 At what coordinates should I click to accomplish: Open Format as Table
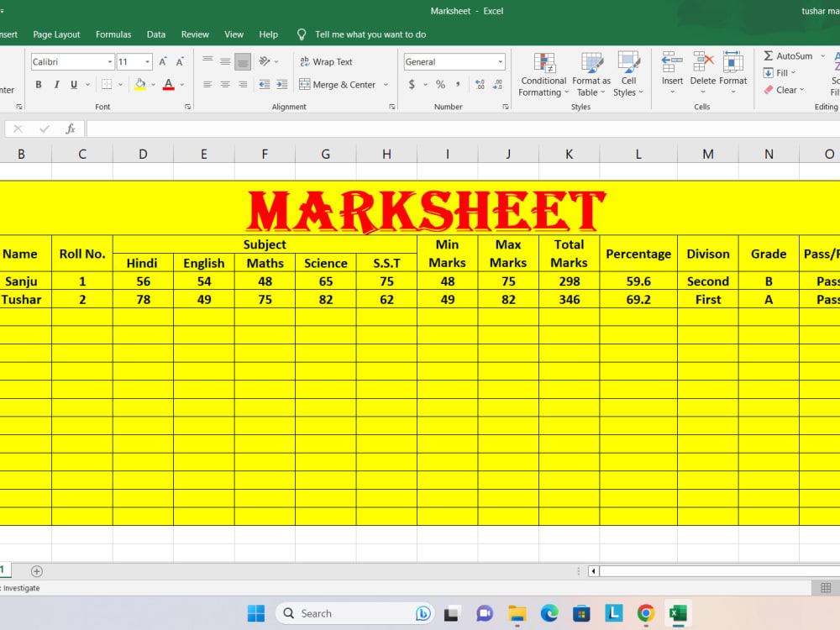pyautogui.click(x=591, y=75)
